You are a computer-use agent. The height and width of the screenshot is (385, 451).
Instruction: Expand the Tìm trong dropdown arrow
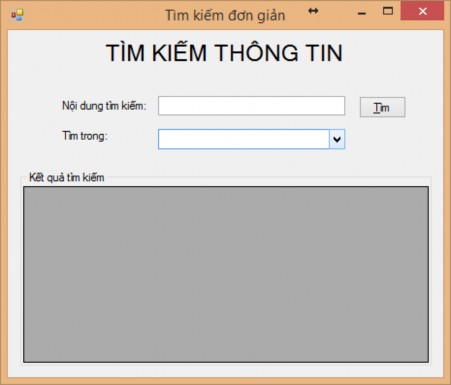tap(337, 139)
